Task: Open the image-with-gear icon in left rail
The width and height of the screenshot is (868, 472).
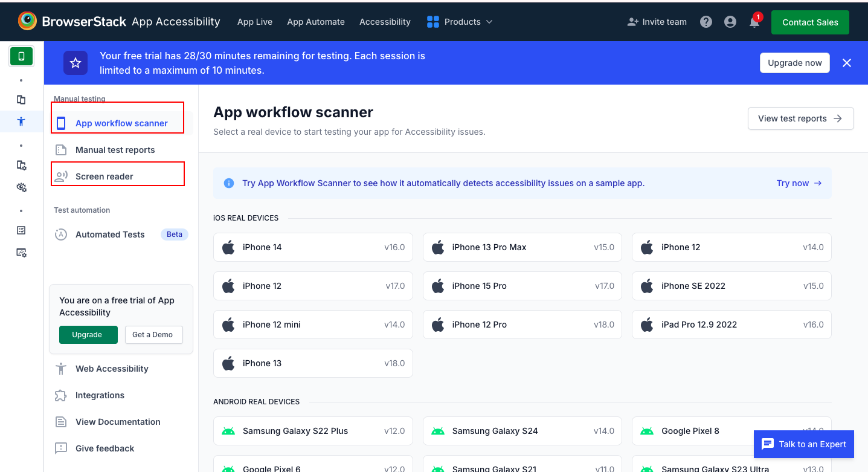Action: point(21,253)
